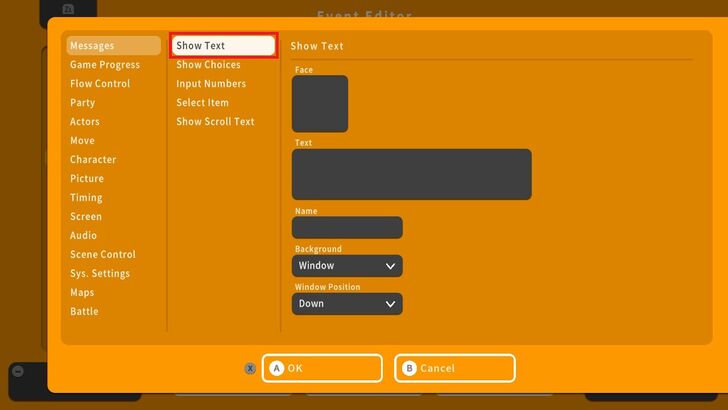728x410 pixels.
Task: Click the Name input field
Action: pos(347,228)
